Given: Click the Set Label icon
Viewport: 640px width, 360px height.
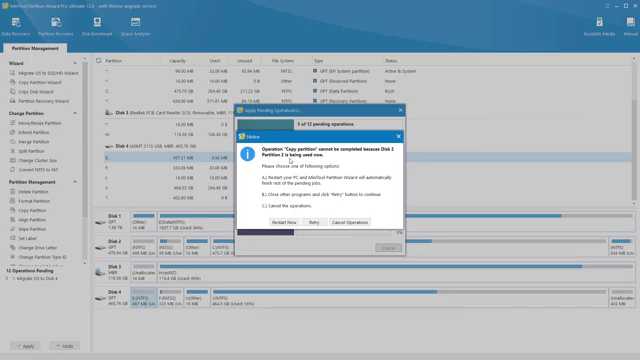Looking at the screenshot, I should 13,238.
